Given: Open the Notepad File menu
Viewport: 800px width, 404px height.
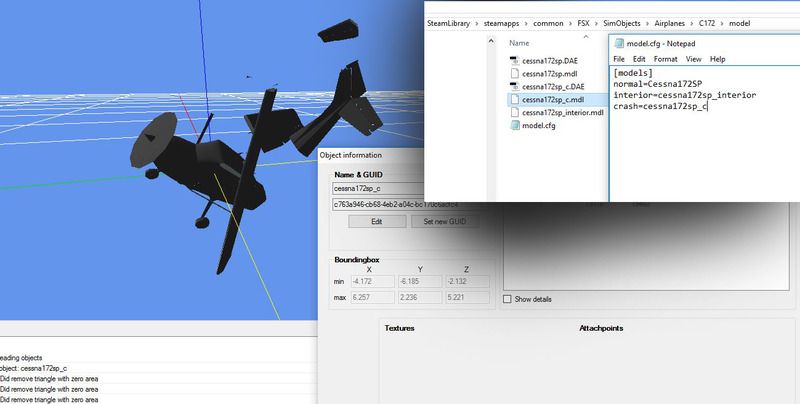Looking at the screenshot, I should 619,59.
